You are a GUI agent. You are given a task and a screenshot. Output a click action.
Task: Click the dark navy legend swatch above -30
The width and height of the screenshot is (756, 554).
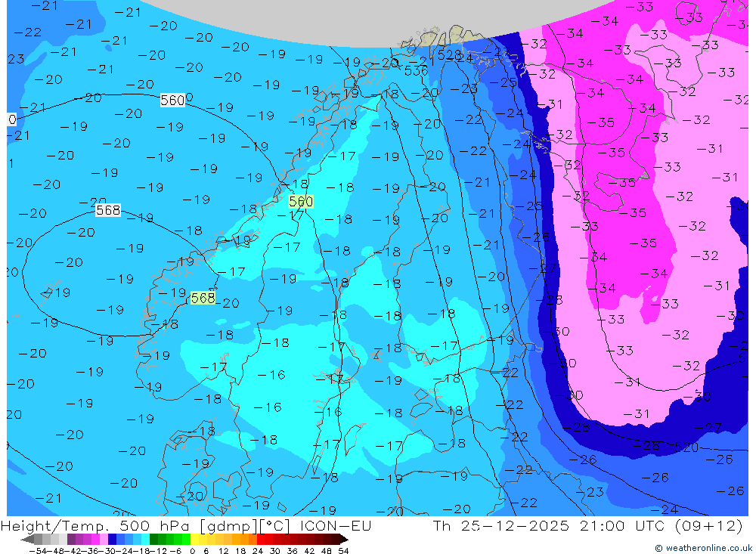tap(112, 539)
